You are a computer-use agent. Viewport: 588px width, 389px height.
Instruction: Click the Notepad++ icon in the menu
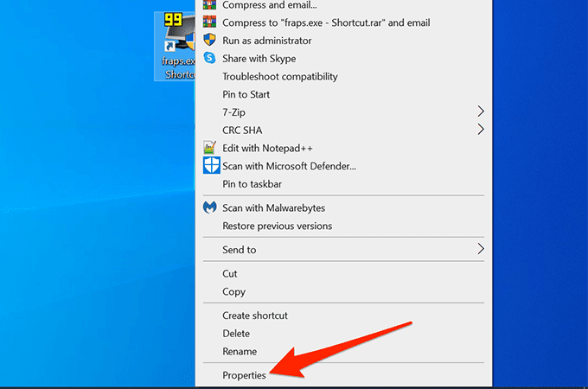pos(209,147)
